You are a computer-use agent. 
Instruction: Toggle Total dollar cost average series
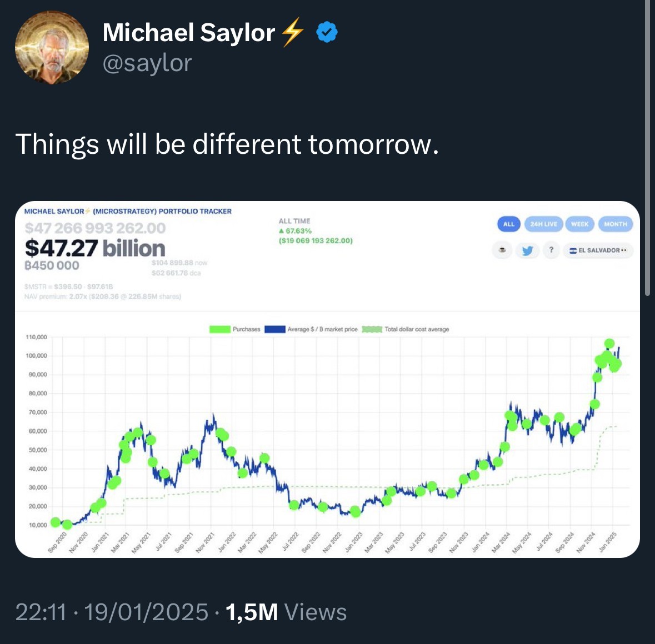[417, 329]
